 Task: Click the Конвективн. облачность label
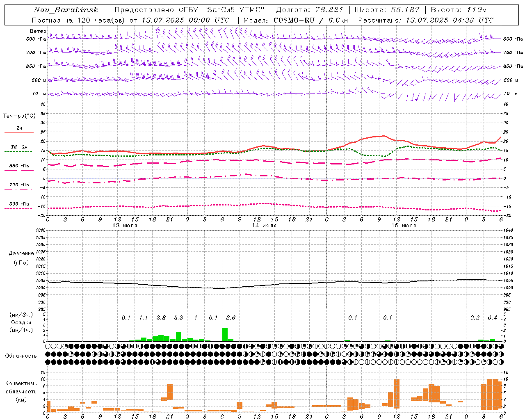(21, 388)
